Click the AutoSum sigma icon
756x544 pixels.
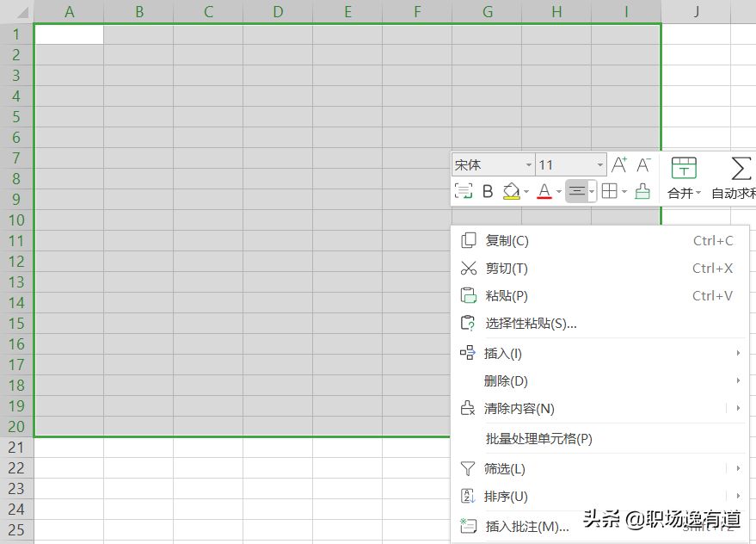pos(741,168)
